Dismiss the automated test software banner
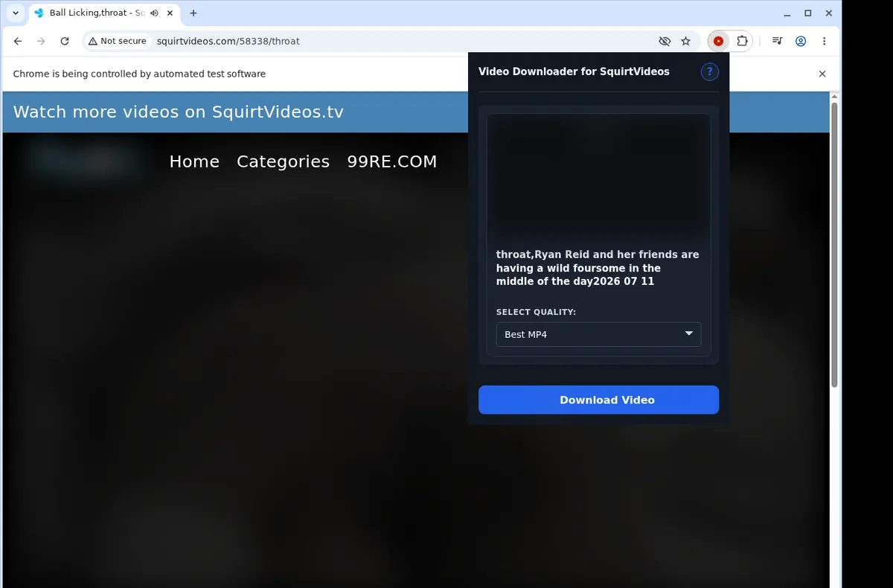This screenshot has width=893, height=588. pos(822,74)
